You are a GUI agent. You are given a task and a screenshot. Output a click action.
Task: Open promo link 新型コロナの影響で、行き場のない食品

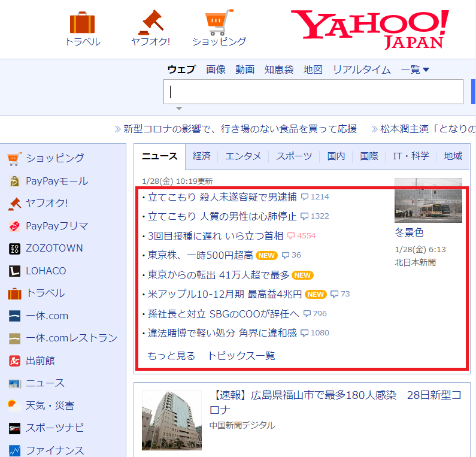pyautogui.click(x=240, y=129)
